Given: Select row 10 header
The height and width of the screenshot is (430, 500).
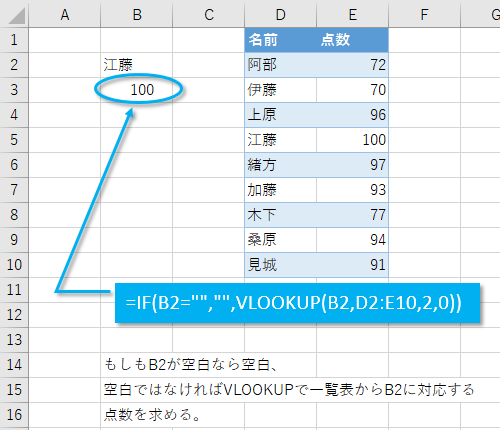Looking at the screenshot, I should pos(14,265).
